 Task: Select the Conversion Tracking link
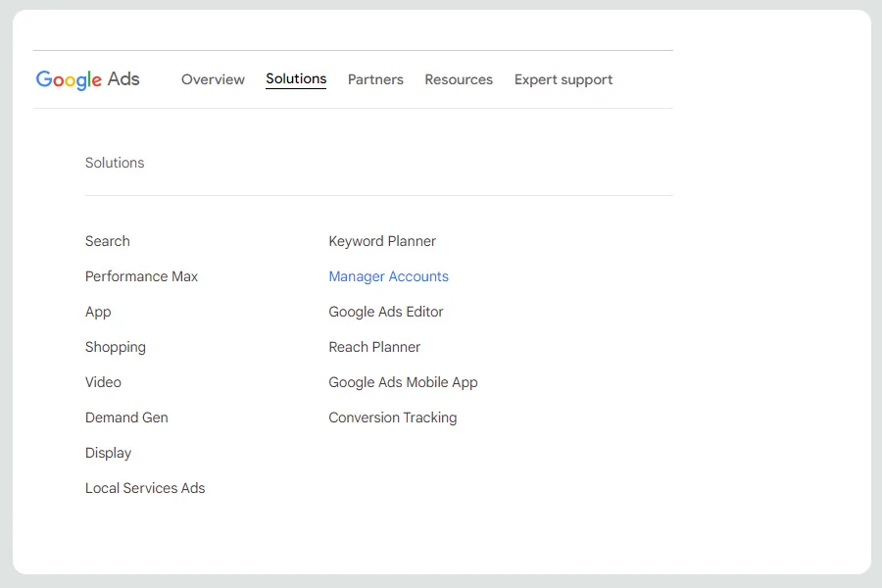pyautogui.click(x=393, y=418)
